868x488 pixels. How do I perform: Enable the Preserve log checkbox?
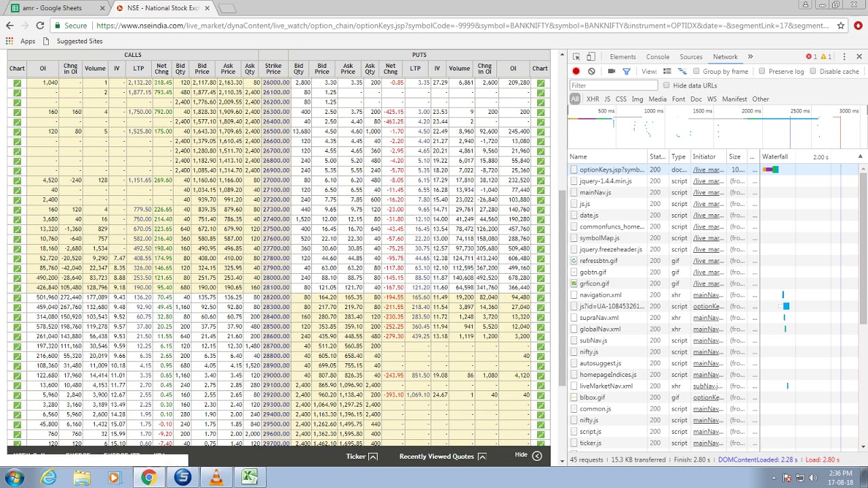coord(762,71)
